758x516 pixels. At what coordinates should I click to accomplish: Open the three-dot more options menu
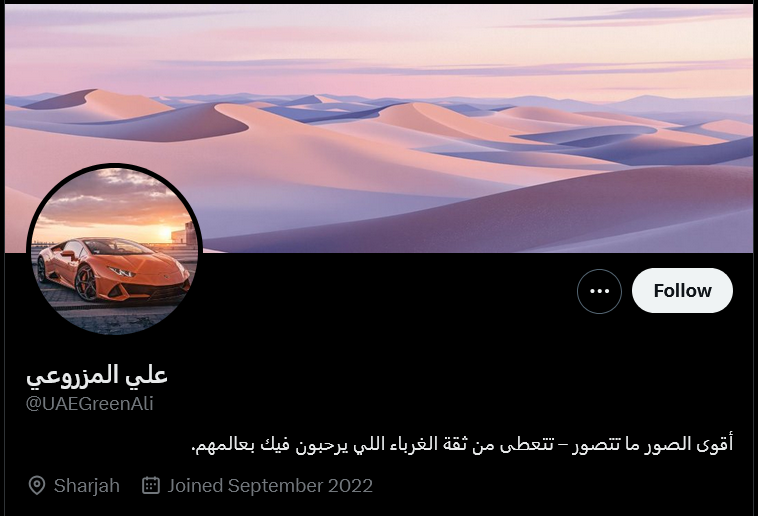coord(599,291)
